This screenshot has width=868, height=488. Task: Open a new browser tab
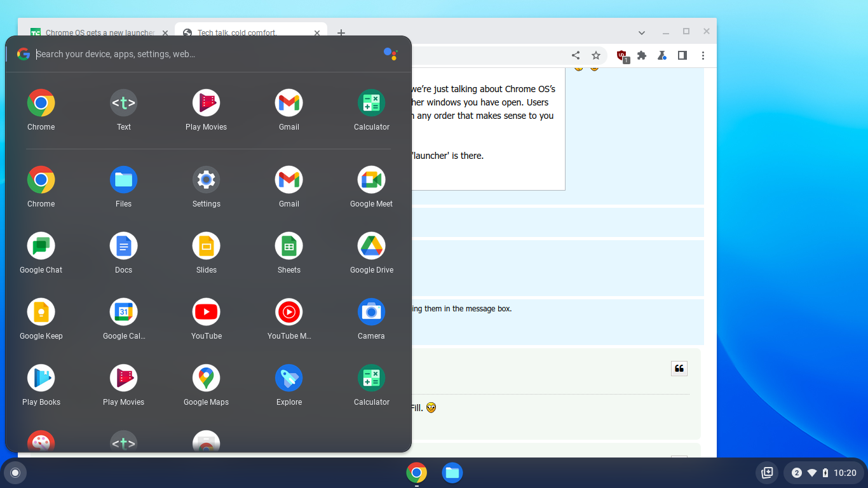pos(341,32)
